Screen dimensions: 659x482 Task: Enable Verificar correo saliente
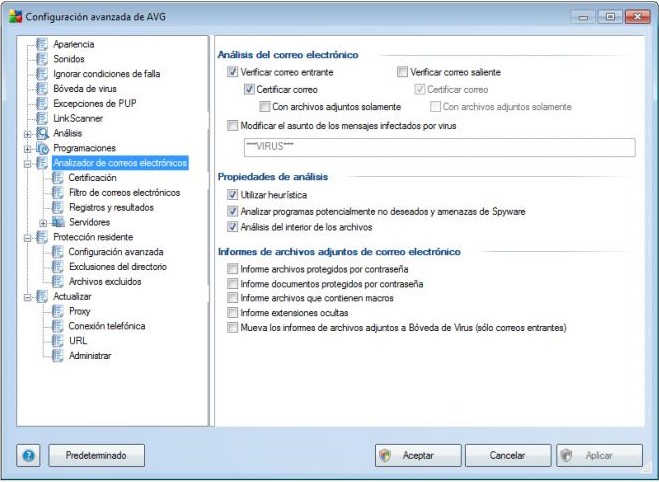tap(402, 72)
